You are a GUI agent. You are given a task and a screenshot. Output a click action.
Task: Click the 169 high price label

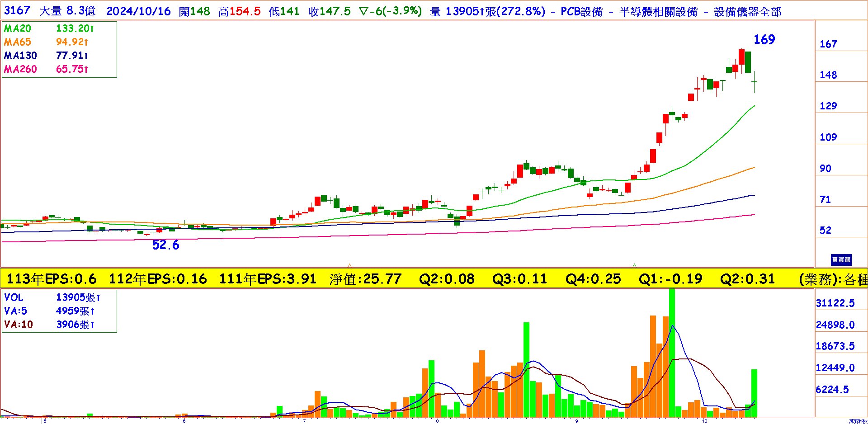pyautogui.click(x=764, y=40)
